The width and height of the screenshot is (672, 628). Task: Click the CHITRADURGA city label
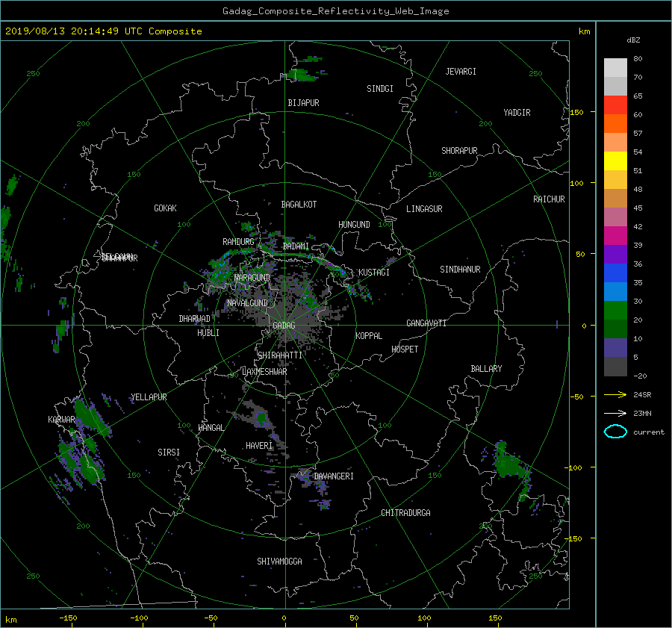[x=405, y=513]
